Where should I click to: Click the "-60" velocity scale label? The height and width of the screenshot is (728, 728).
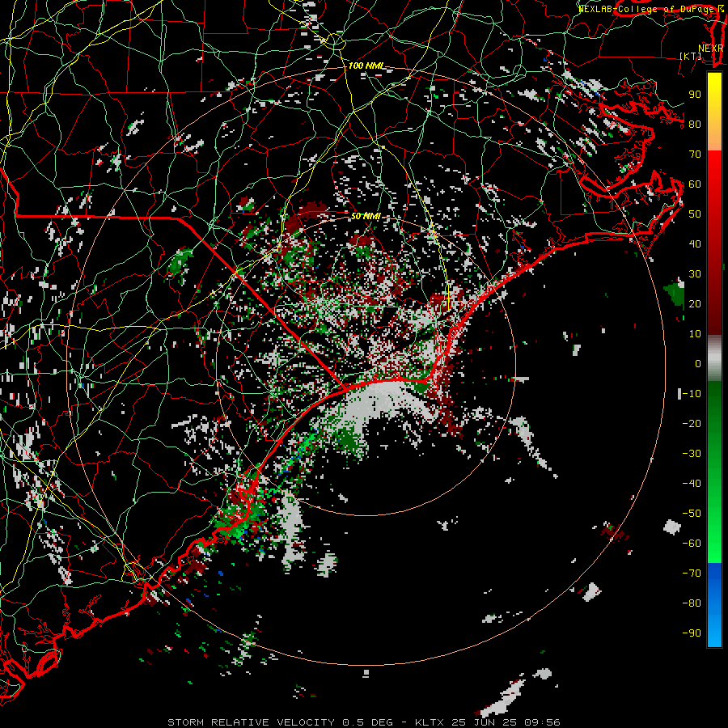pos(692,544)
